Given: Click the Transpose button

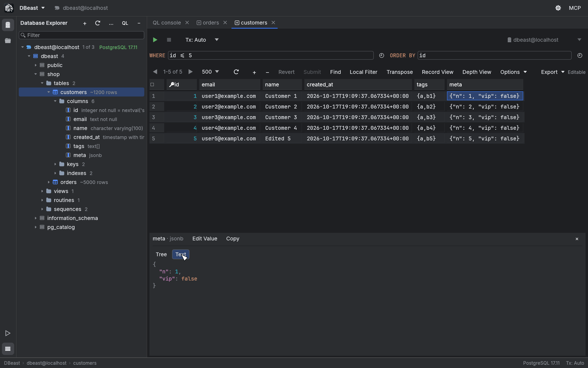Looking at the screenshot, I should tap(400, 72).
